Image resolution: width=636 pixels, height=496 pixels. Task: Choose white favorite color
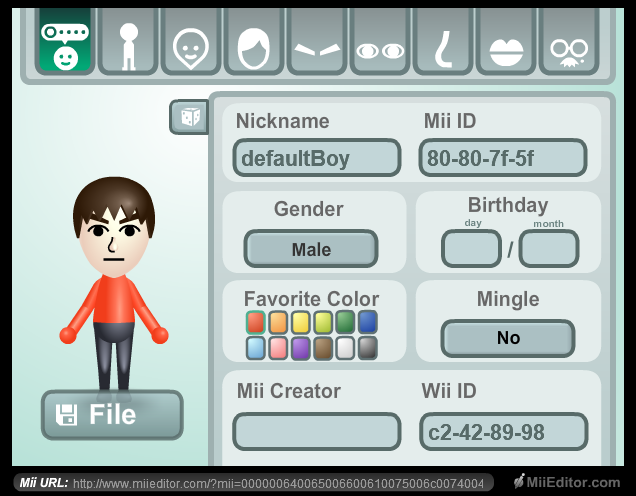(x=345, y=348)
